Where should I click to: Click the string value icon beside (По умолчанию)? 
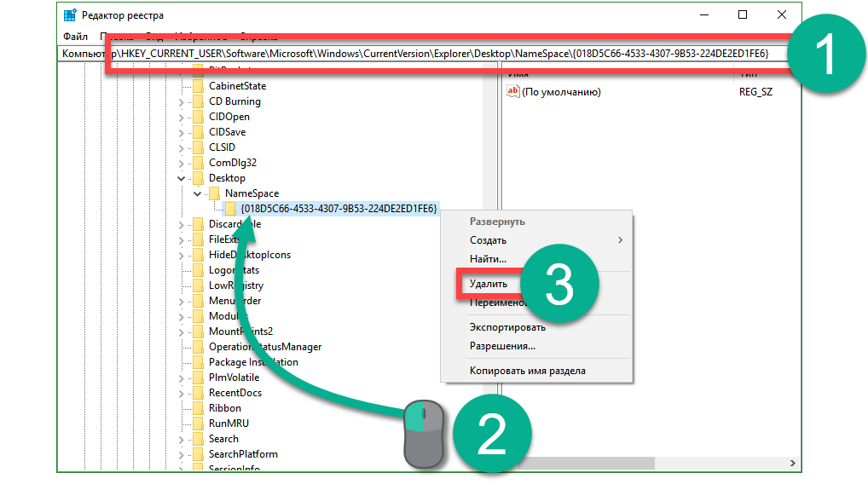tap(513, 92)
